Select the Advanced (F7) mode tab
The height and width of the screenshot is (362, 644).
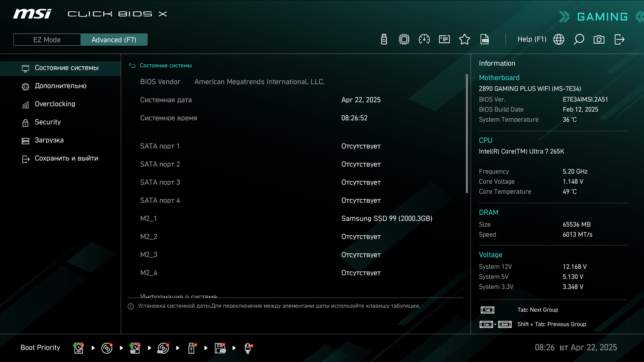tap(114, 40)
